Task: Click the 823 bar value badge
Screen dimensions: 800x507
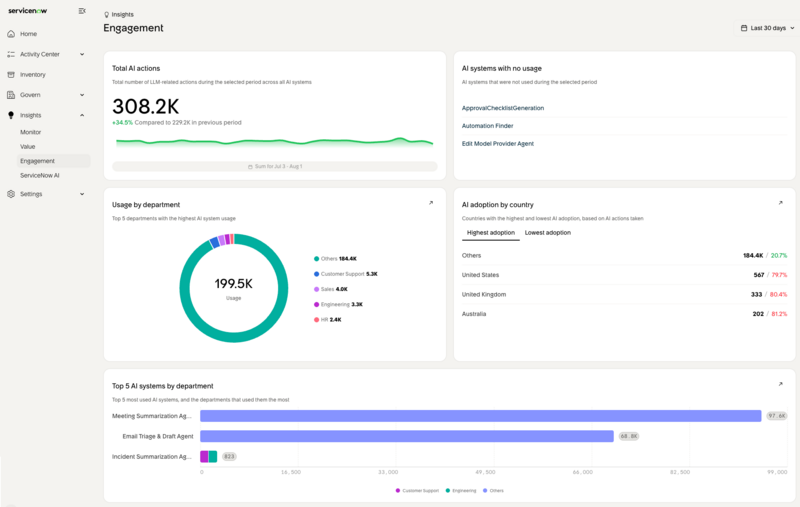Action: pos(229,457)
